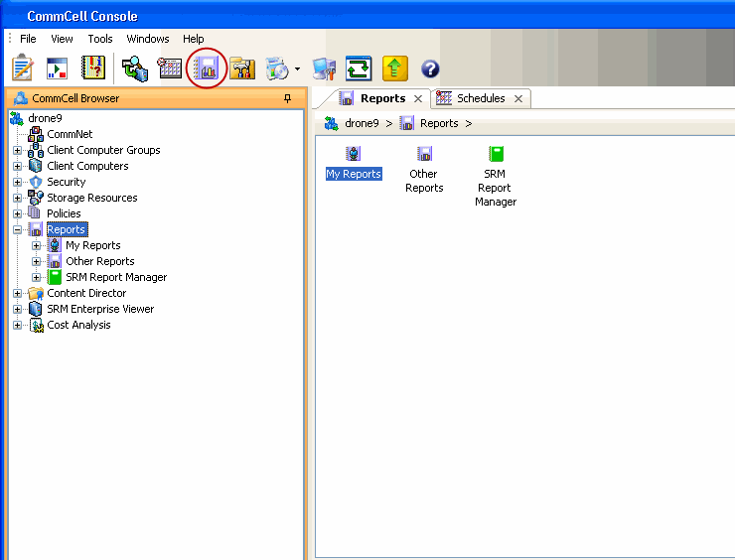
Task: Close the Schedules tab
Action: pyautogui.click(x=517, y=99)
